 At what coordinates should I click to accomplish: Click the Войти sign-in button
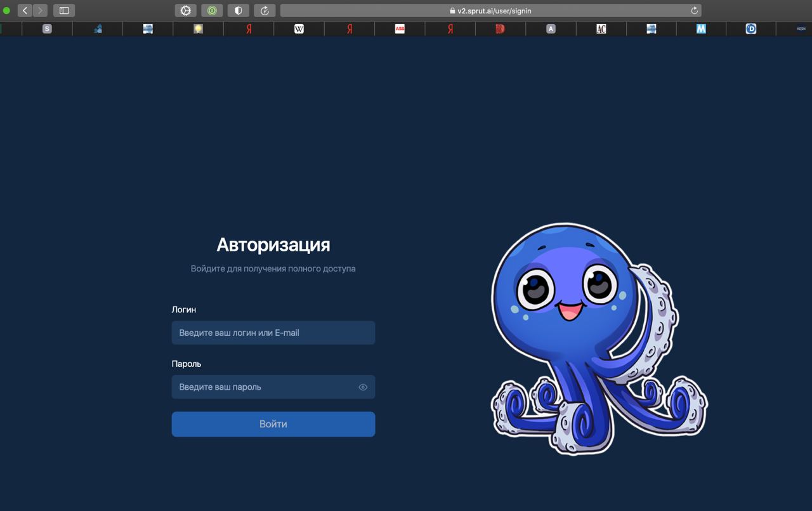[273, 424]
